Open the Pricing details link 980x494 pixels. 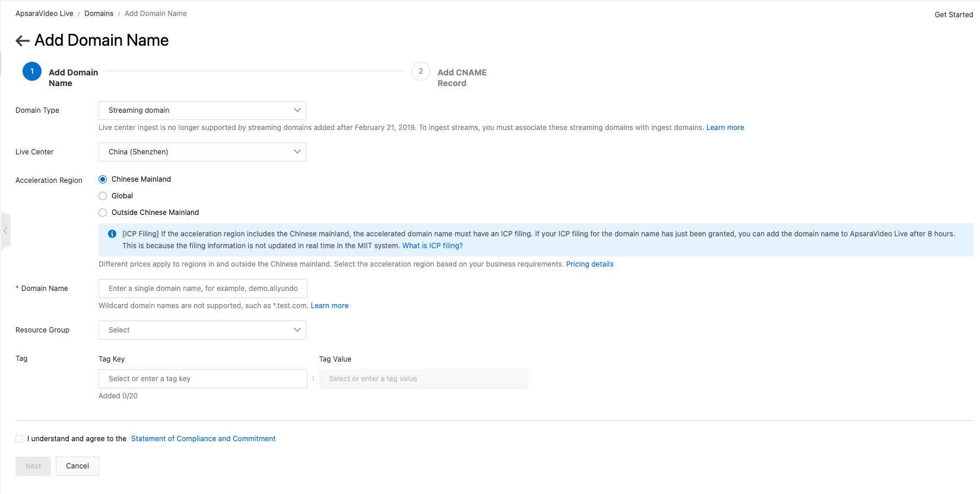pyautogui.click(x=589, y=264)
